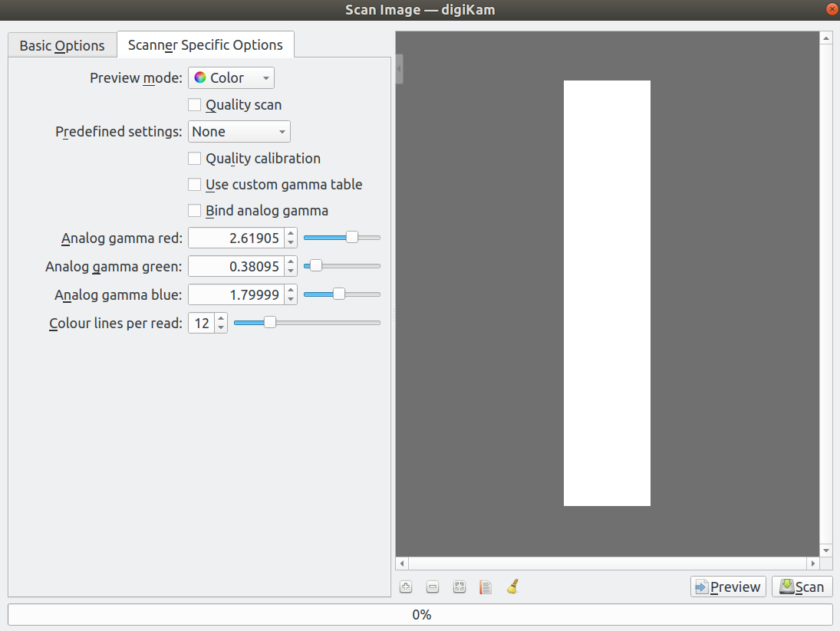The image size is (840, 631).
Task: Enable Bind analog gamma option
Action: [x=195, y=211]
